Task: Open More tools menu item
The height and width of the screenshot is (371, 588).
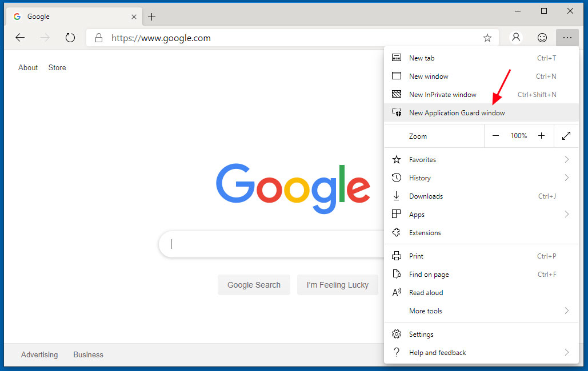Action: click(482, 310)
